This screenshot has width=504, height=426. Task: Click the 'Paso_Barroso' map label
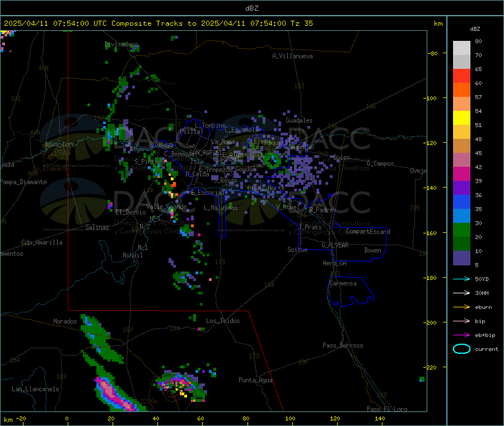coord(343,345)
